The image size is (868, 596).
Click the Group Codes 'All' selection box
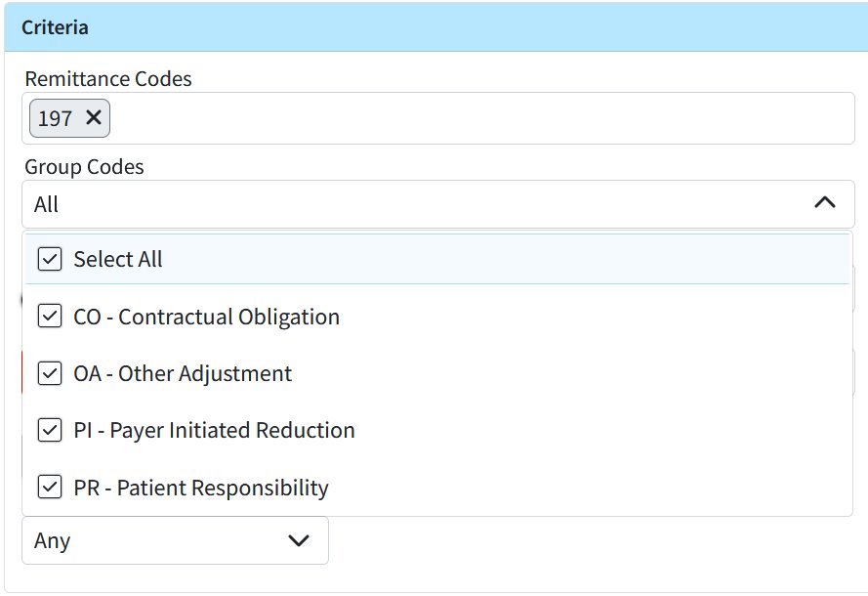[x=410, y=204]
